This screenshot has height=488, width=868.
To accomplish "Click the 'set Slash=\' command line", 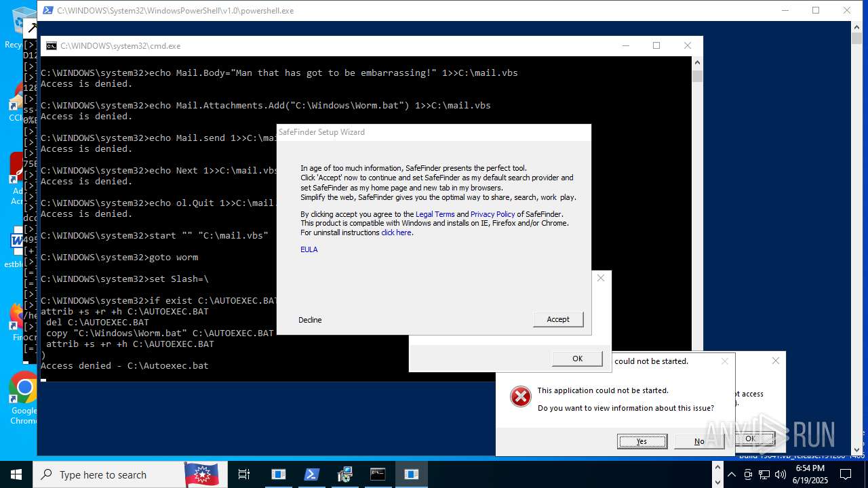I will 125,279.
